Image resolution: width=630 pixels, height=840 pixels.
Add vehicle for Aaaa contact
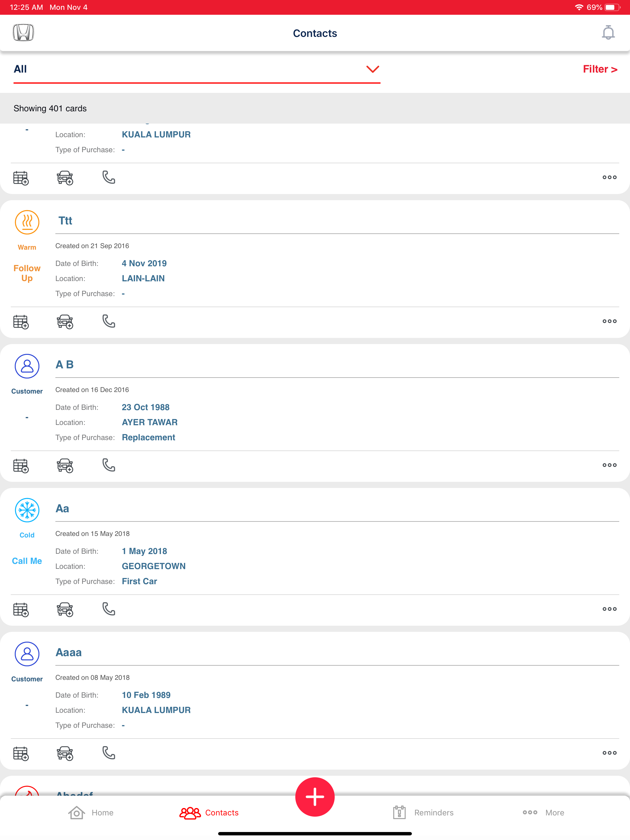coord(65,753)
